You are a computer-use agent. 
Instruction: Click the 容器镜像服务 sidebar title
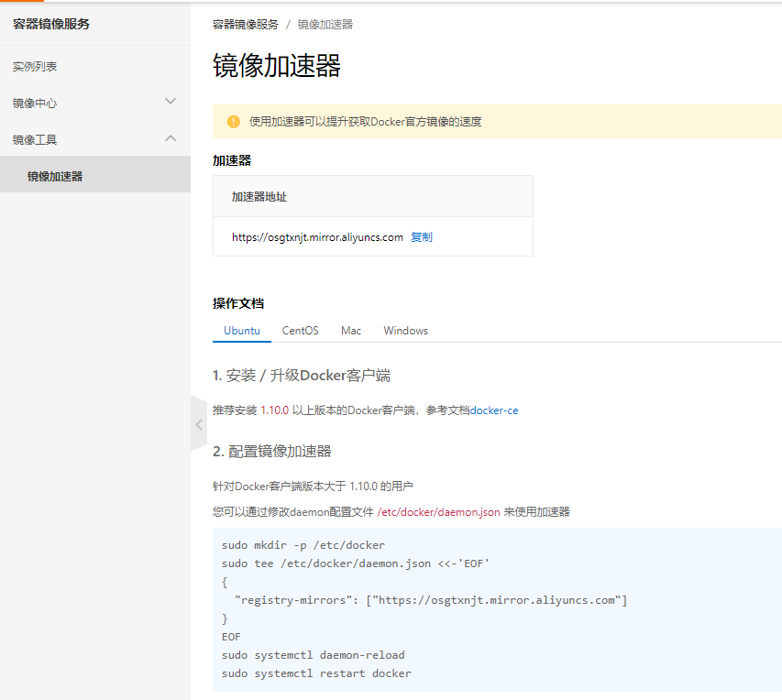[x=50, y=24]
